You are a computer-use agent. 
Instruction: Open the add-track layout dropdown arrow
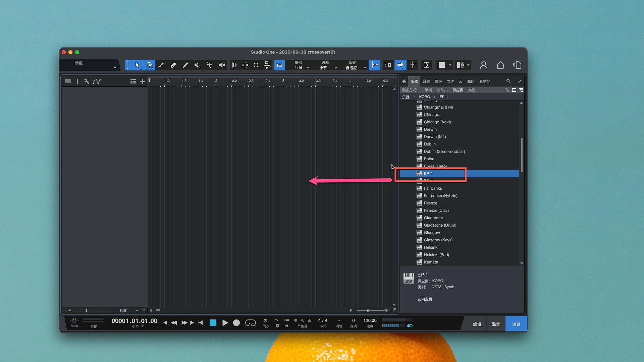(x=468, y=65)
